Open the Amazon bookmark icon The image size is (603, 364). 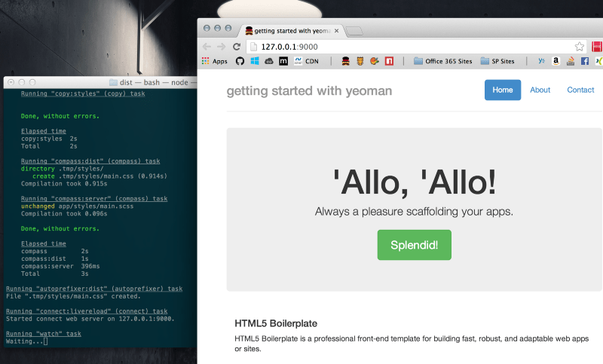click(556, 61)
